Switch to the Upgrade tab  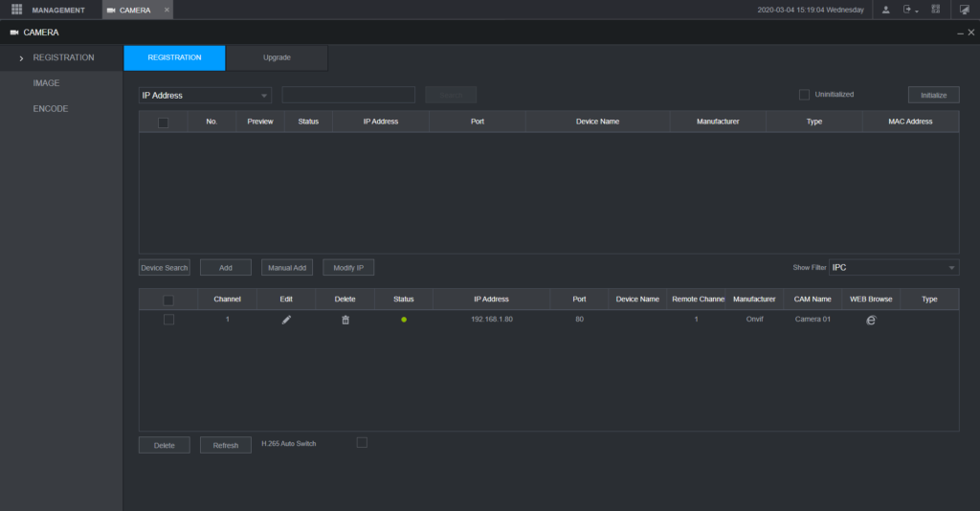[x=277, y=57]
